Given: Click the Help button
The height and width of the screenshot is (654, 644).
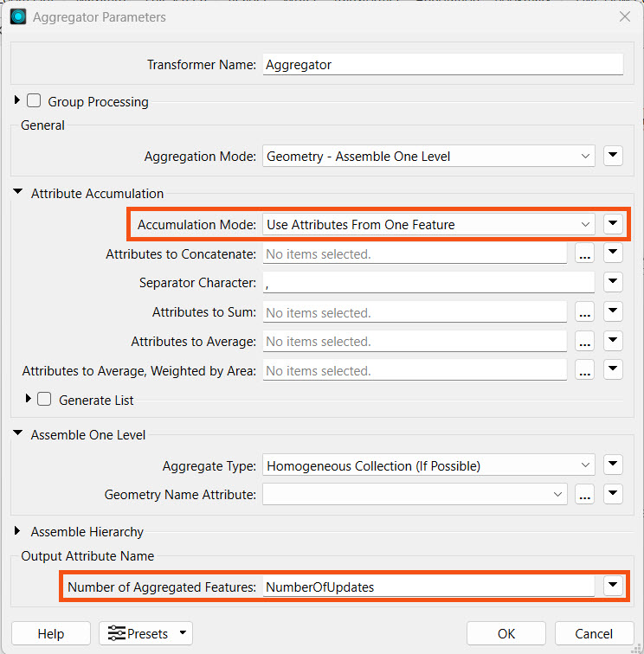Looking at the screenshot, I should [51, 634].
